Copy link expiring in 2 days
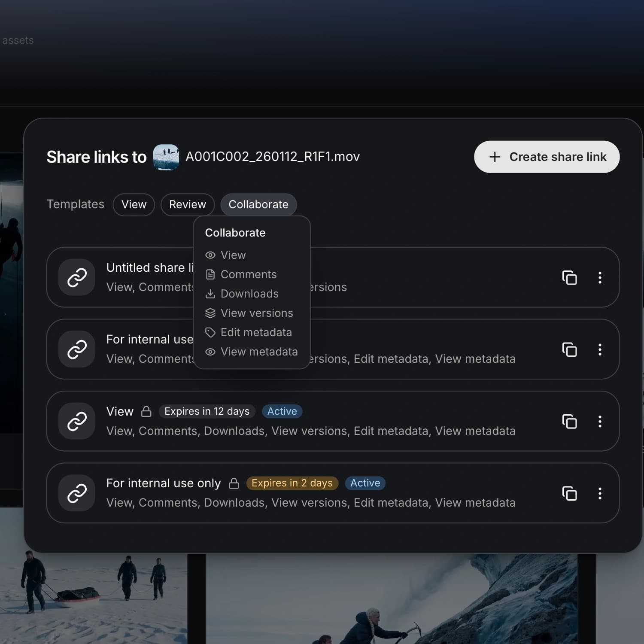This screenshot has height=644, width=644. click(569, 493)
